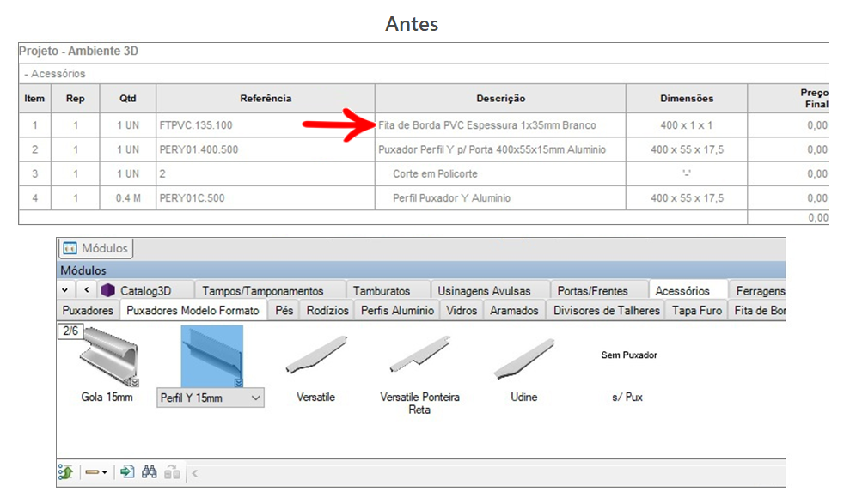Switch to the Acessórios tab

(682, 291)
